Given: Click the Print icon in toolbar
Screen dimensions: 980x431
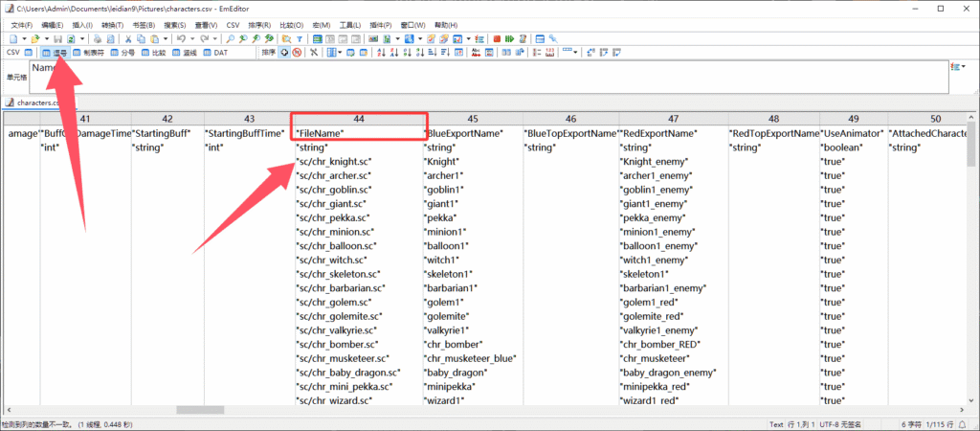Looking at the screenshot, I should [98, 38].
